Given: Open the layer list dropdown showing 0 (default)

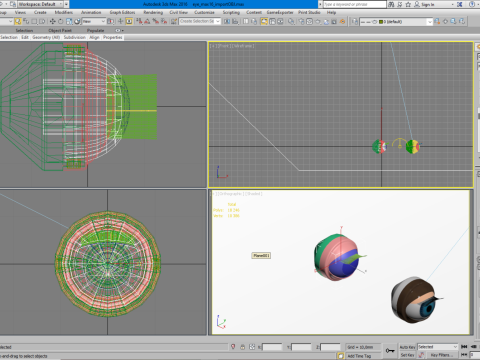Looking at the screenshot, I should tap(396, 21).
